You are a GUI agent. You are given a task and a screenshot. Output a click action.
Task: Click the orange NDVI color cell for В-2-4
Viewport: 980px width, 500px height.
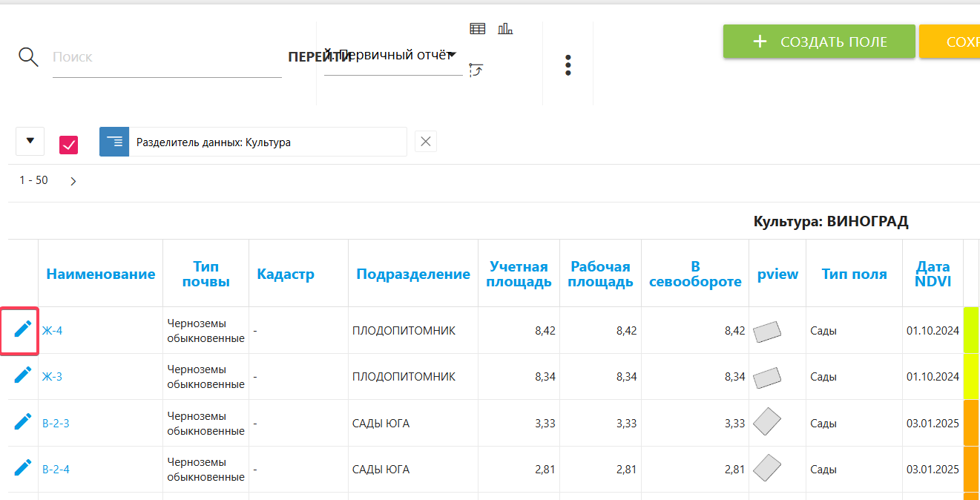pos(971,469)
